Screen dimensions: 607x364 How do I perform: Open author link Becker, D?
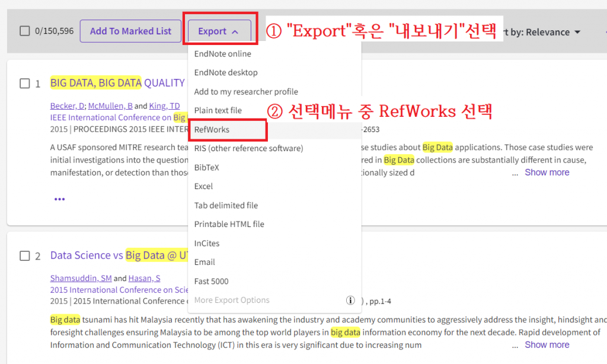coord(68,106)
